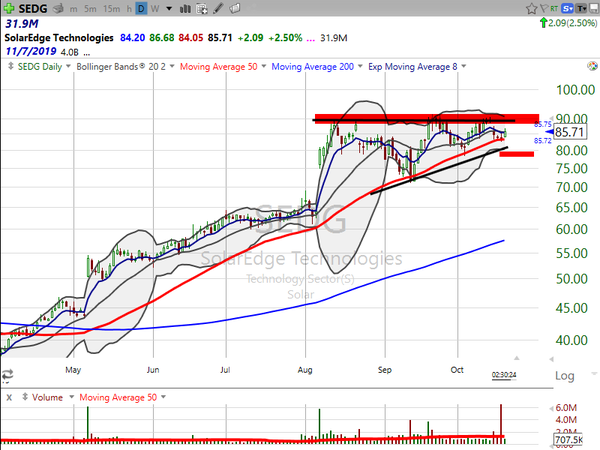The image size is (600, 450).
Task: Expand the SEDG Daily dropdown arrow
Action: click(68, 66)
